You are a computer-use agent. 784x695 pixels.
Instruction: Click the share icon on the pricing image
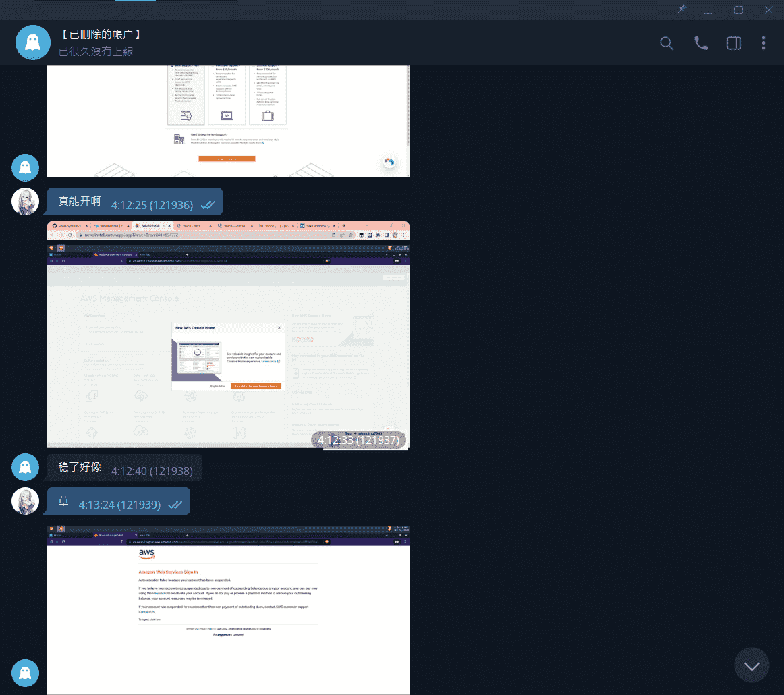click(389, 162)
